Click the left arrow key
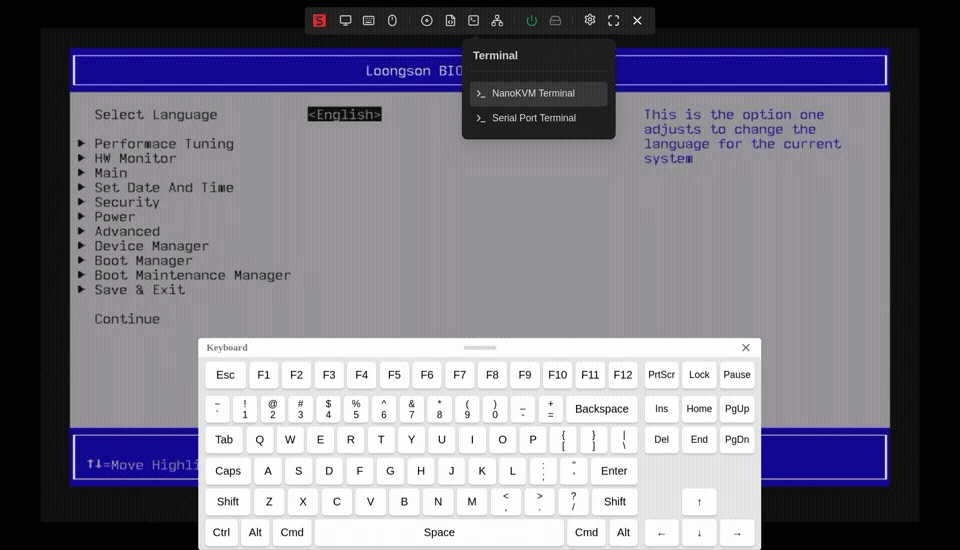960x550 pixels. click(x=662, y=533)
